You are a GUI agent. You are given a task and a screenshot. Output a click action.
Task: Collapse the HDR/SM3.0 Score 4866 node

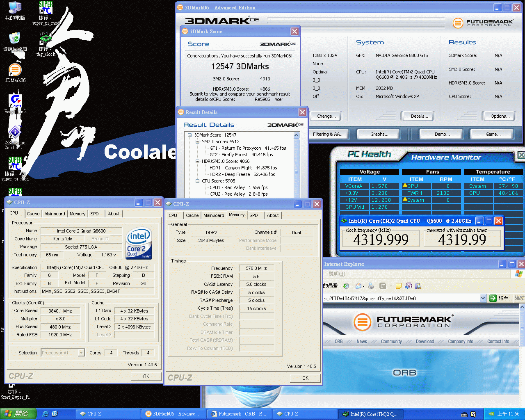(197, 161)
